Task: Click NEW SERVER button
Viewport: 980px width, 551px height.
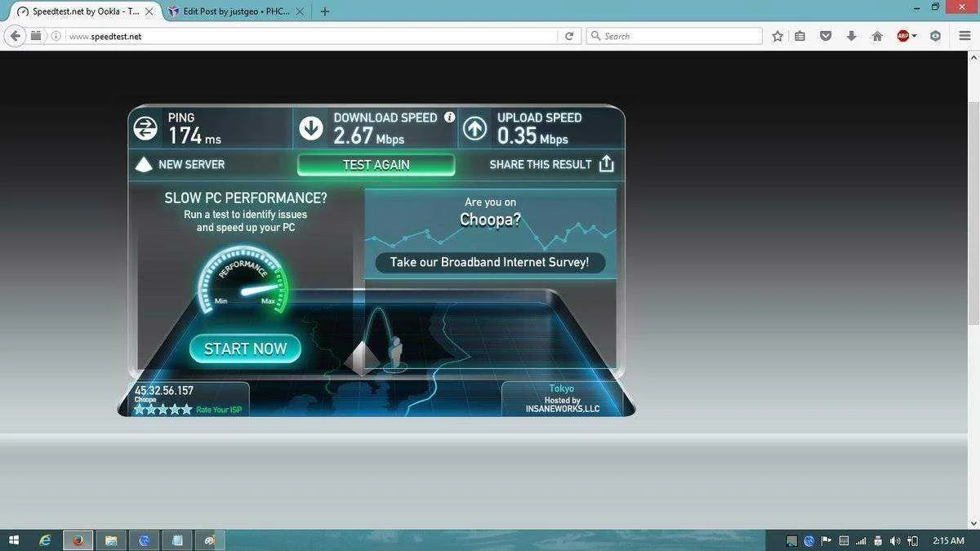Action: 180,164
